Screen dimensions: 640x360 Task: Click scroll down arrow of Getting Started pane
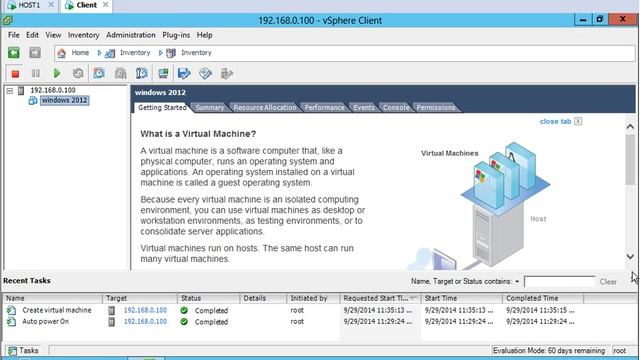pyautogui.click(x=630, y=256)
